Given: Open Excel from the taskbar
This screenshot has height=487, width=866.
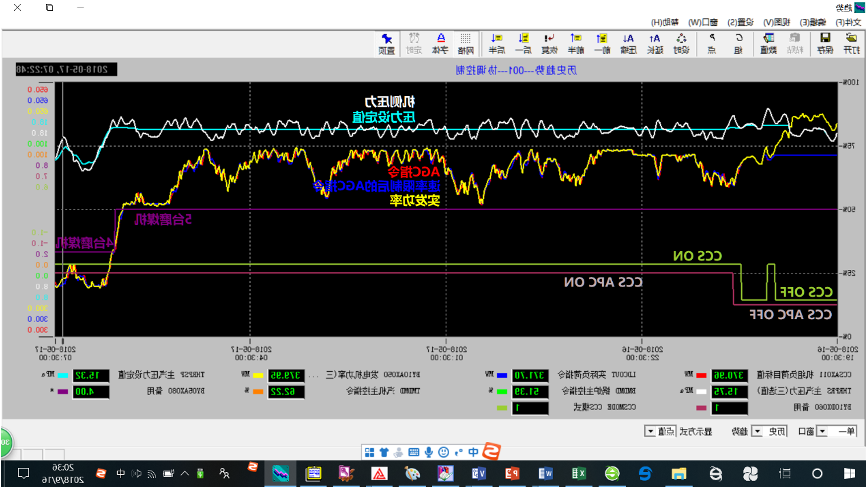Looking at the screenshot, I should (578, 474).
